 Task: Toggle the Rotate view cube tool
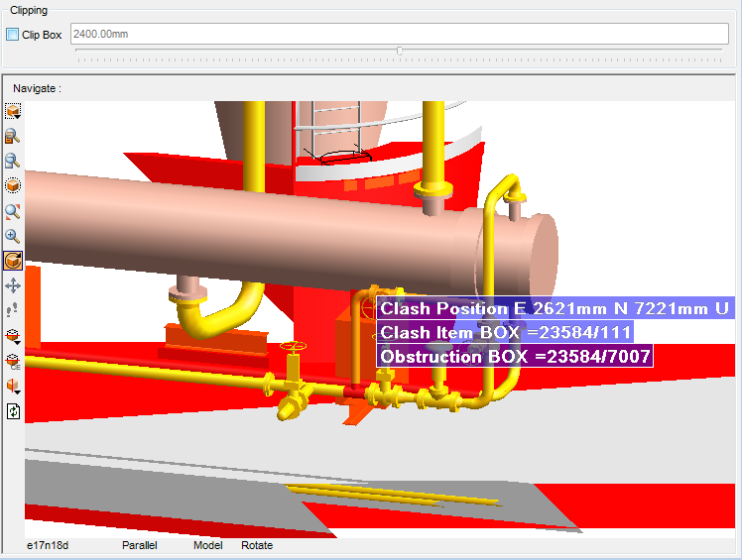click(x=13, y=261)
